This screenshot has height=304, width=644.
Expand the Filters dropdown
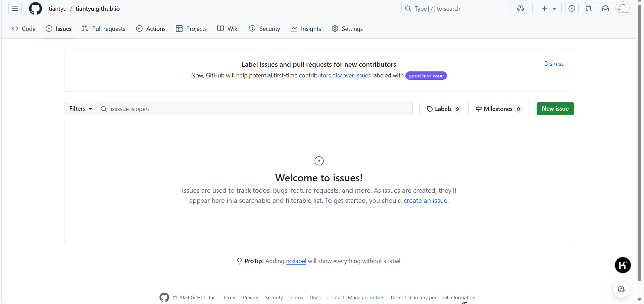(81, 109)
